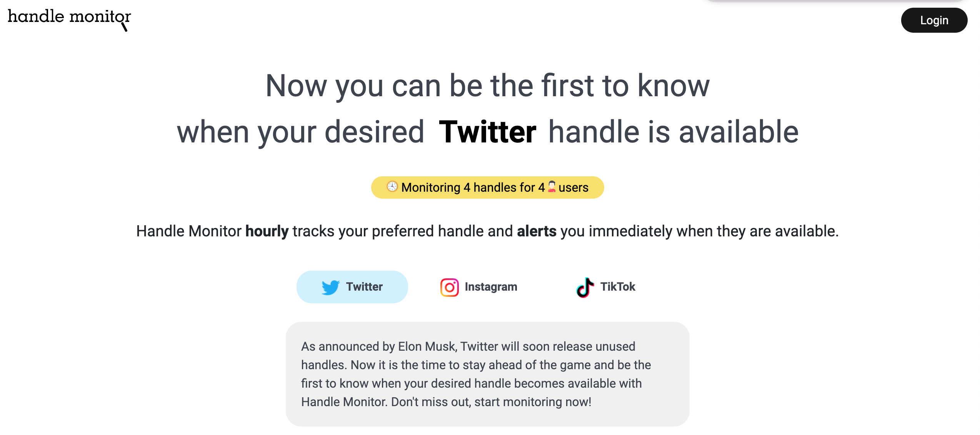The image size is (980, 435).
Task: Click the "handle is available" headline text
Action: (673, 132)
